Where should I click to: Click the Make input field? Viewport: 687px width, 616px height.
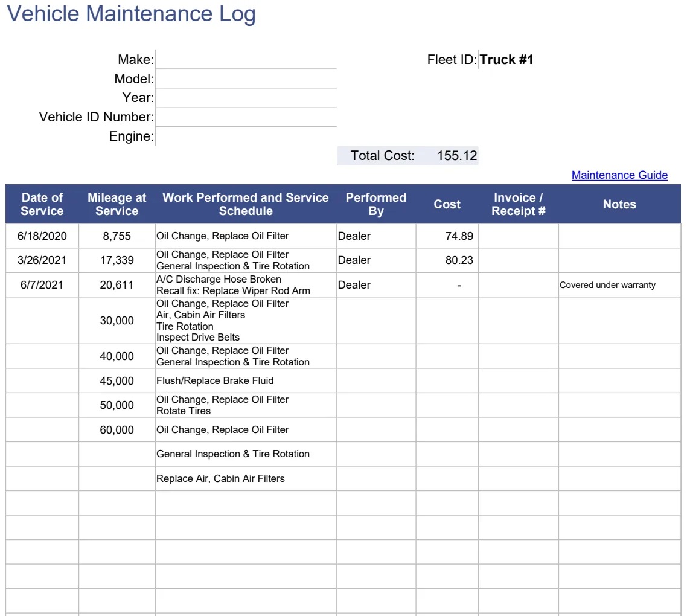point(246,59)
